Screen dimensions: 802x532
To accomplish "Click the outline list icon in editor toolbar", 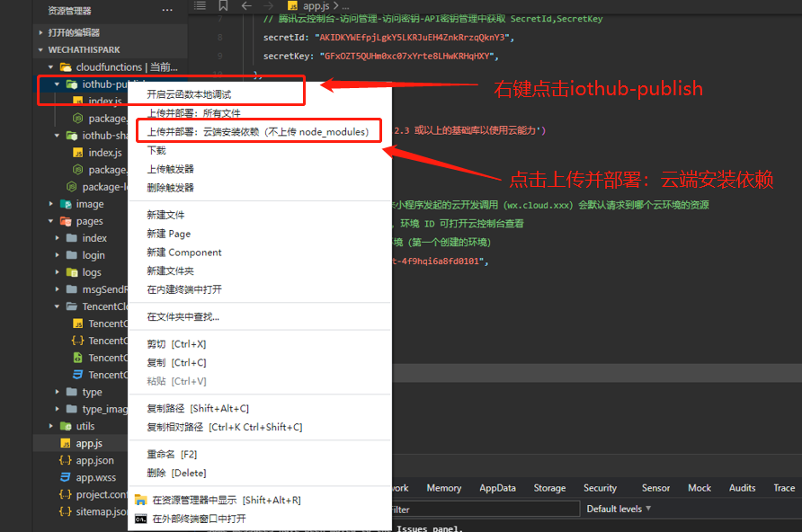I will [x=201, y=6].
